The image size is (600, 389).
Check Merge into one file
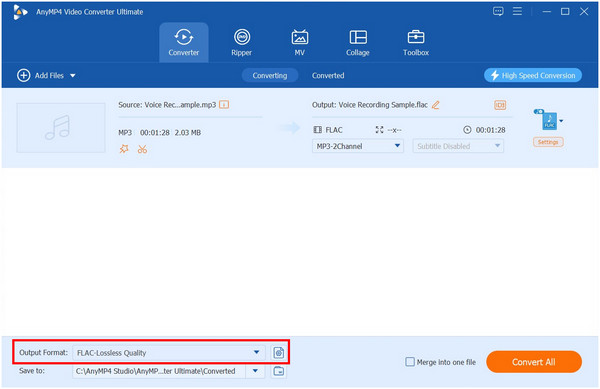pos(410,362)
